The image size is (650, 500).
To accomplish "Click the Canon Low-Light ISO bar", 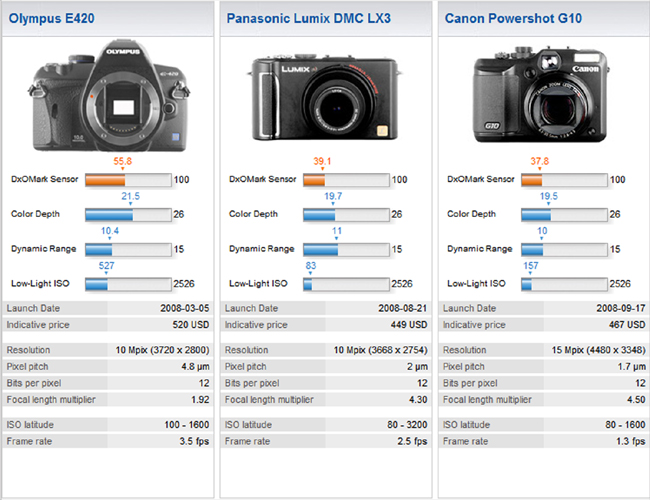I will (527, 285).
